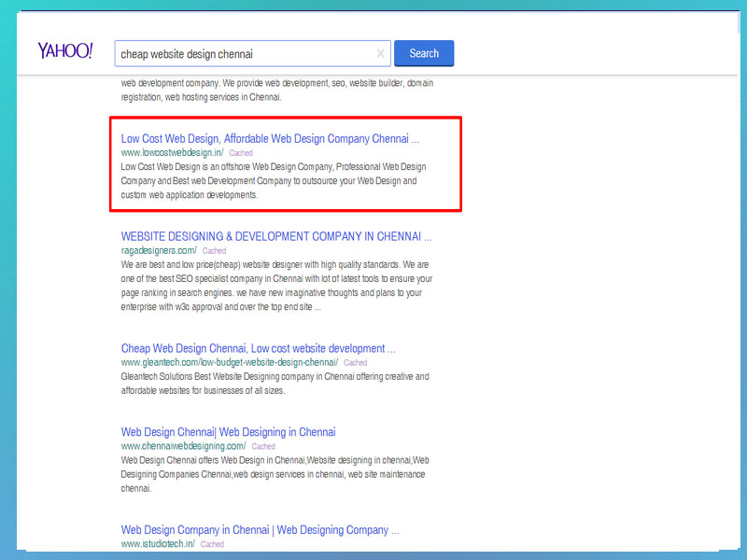This screenshot has height=560, width=747.
Task: Open 'Web Design Chennai| Web Designing in Chennai' result
Action: coord(228,432)
